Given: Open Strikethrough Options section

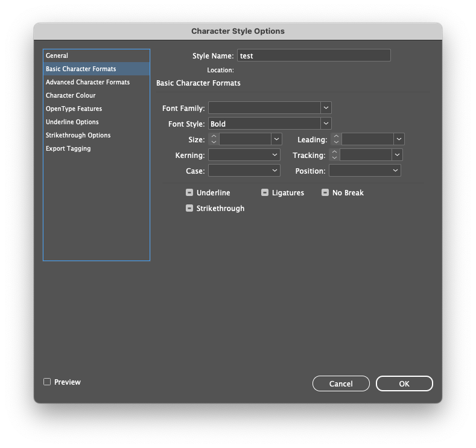Looking at the screenshot, I should [x=97, y=135].
